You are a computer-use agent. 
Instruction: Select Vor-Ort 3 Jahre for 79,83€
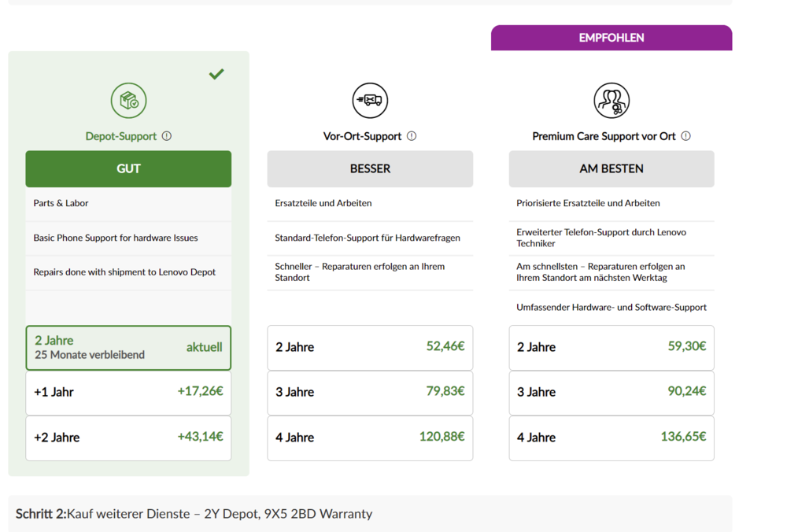click(370, 392)
